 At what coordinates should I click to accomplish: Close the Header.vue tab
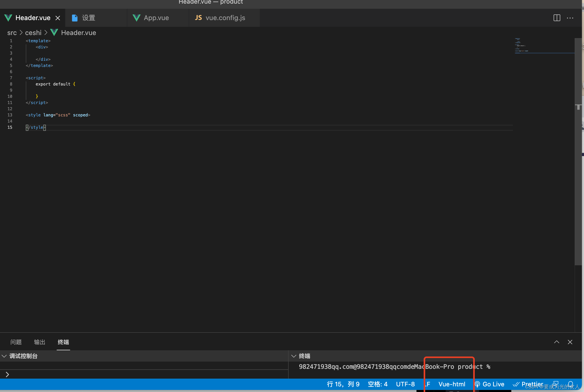58,18
